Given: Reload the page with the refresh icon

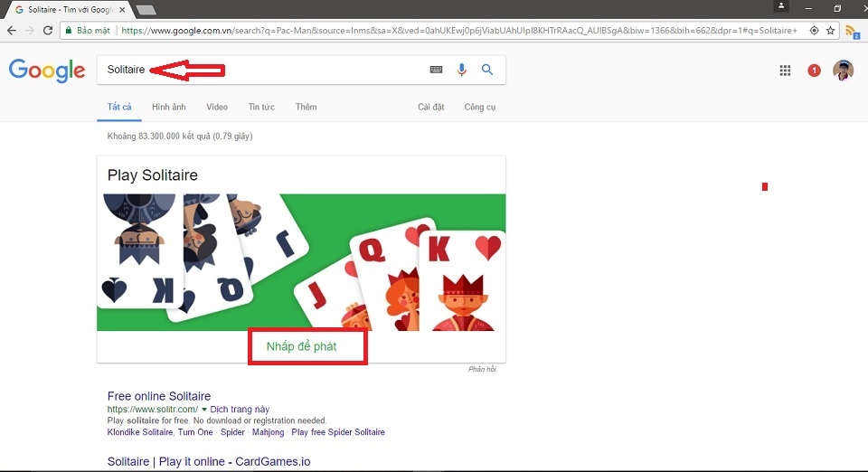Looking at the screenshot, I should click(x=48, y=31).
